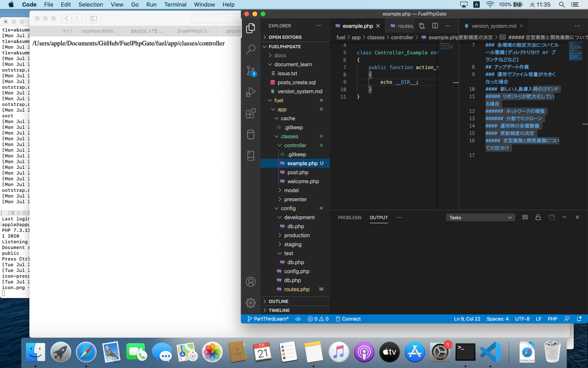This screenshot has height=368, width=588.
Task: Split the example.php editor to the right
Action: 435,26
